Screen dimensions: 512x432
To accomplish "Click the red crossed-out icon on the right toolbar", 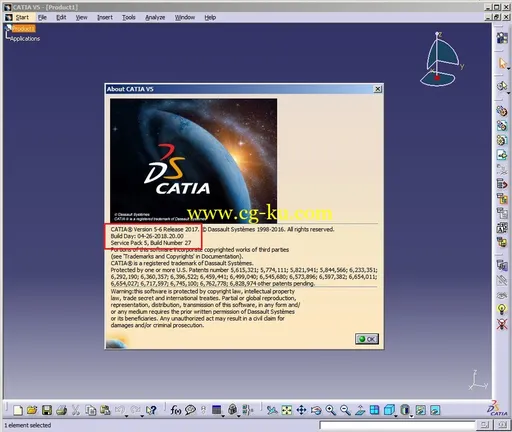I will pyautogui.click(x=502, y=324).
